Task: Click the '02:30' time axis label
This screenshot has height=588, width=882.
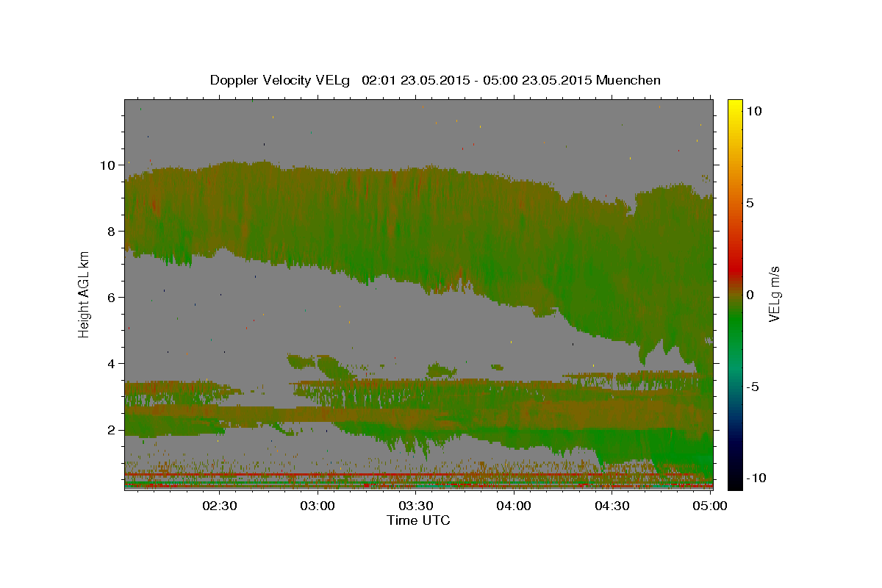Action: (x=220, y=506)
